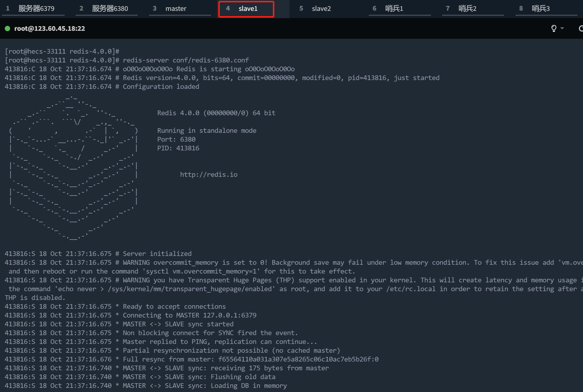Click the root@123.60.45.18:22 host label
This screenshot has height=392, width=583.
50,28
